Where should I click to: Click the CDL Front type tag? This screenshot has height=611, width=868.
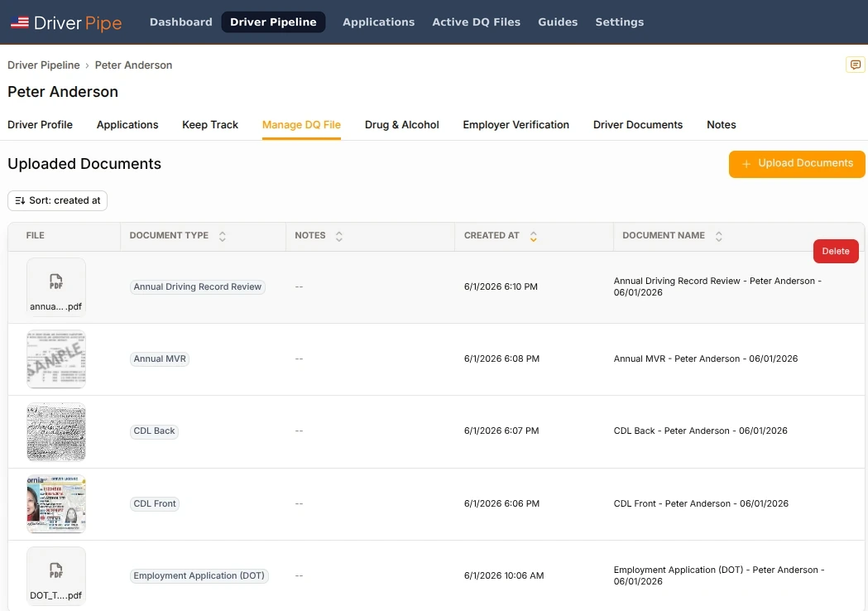(x=155, y=503)
